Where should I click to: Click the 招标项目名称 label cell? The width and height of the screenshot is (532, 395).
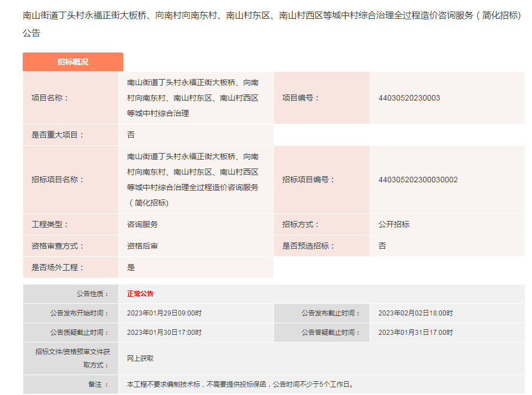57,180
